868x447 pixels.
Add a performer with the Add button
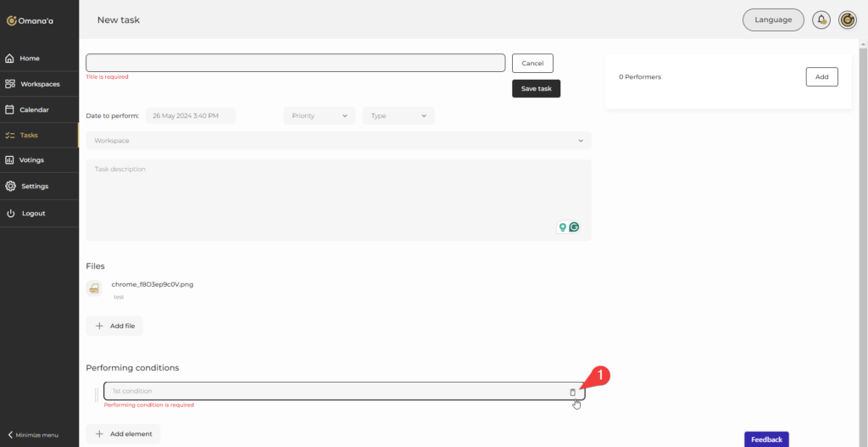pyautogui.click(x=821, y=77)
